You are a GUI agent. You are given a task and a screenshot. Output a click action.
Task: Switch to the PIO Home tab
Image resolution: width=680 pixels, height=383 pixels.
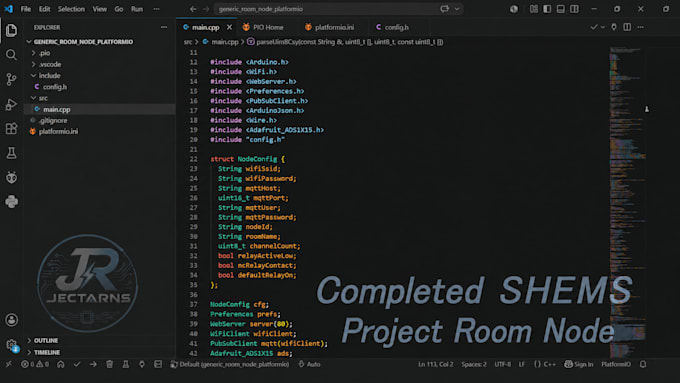point(263,27)
